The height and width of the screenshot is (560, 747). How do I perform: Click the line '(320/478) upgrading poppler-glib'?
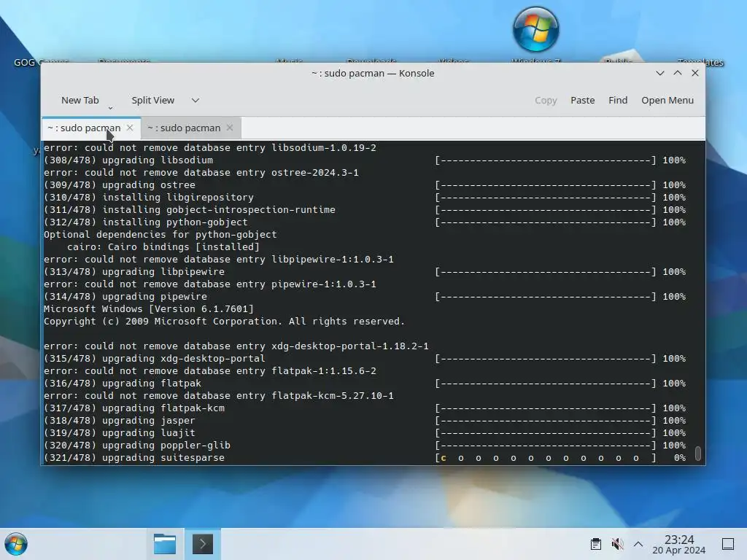coord(137,446)
